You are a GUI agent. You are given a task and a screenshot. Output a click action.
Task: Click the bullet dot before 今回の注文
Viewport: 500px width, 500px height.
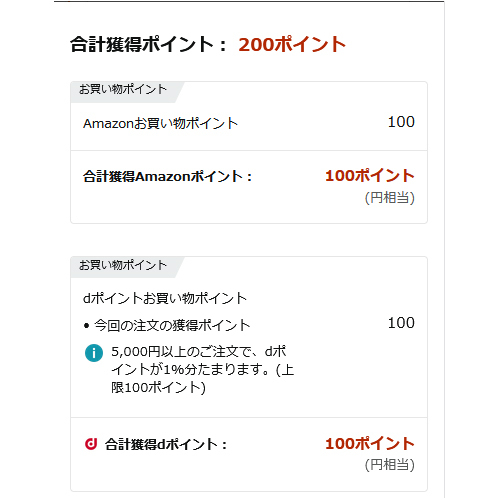pos(87,326)
